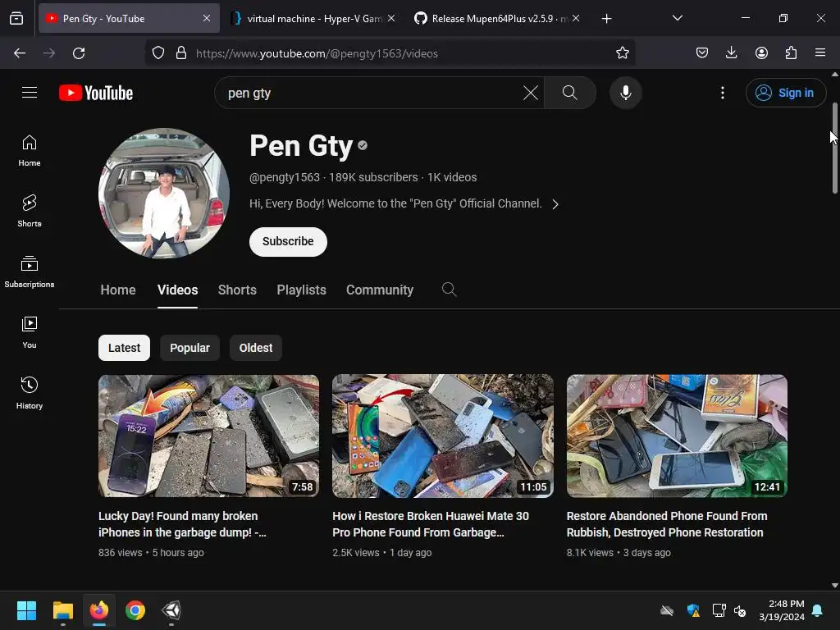
Task: Go to Home in sidebar
Action: point(30,151)
